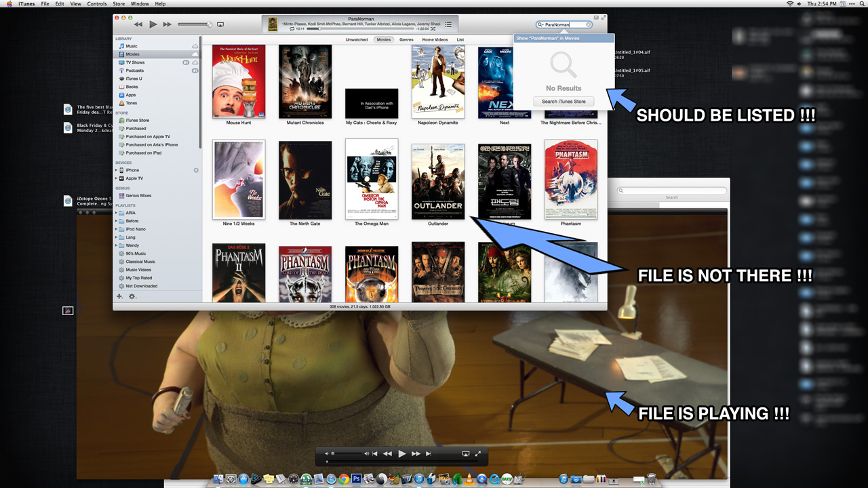Viewport: 868px width, 488px height.
Task: Click Show "ParaNorman" in Movies
Action: pos(564,39)
